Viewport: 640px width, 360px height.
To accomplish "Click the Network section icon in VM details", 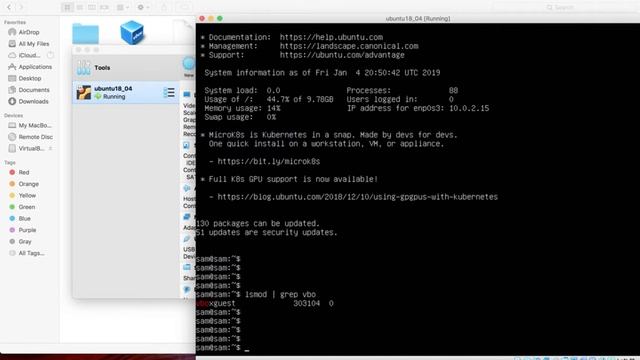I will [187, 217].
